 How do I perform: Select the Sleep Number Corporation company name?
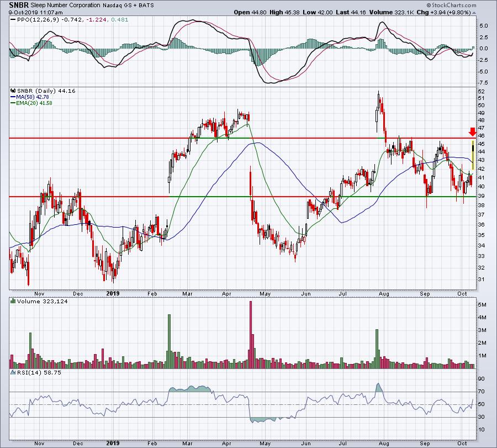(x=66, y=5)
